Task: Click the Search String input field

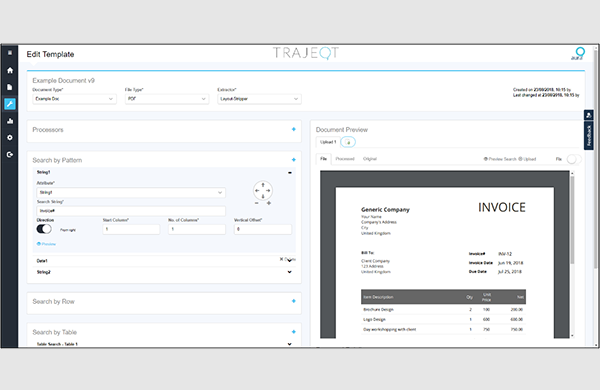Action: pyautogui.click(x=131, y=211)
